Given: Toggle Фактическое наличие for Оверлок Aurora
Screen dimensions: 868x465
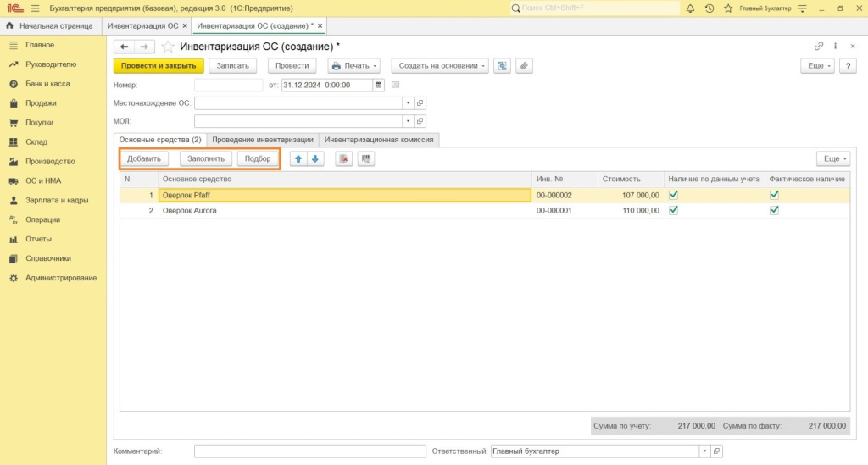Looking at the screenshot, I should coord(774,210).
